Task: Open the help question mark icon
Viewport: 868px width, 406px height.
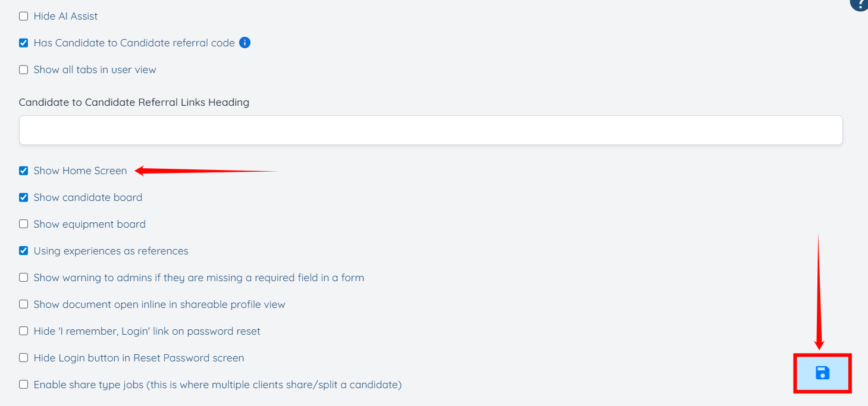Action: click(860, 4)
